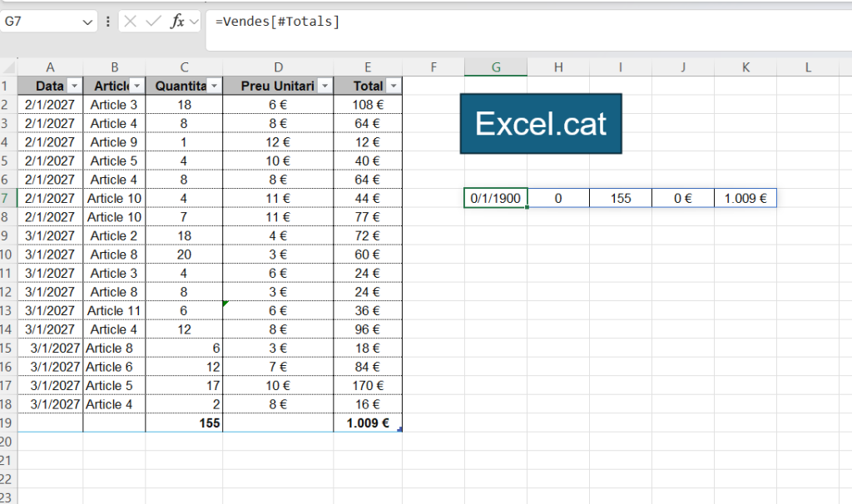The height and width of the screenshot is (504, 852).
Task: Select column C header
Action: coord(184,67)
